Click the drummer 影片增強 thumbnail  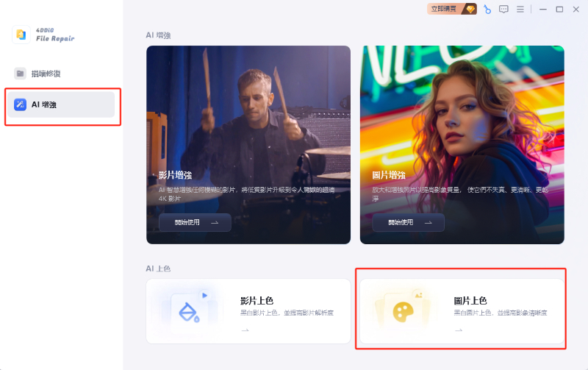[x=248, y=145]
